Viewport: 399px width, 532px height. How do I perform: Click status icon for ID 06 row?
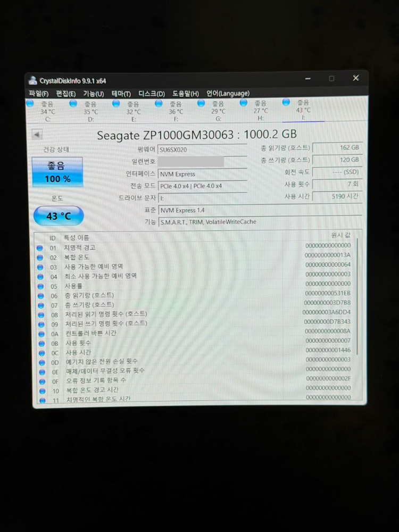(x=41, y=296)
